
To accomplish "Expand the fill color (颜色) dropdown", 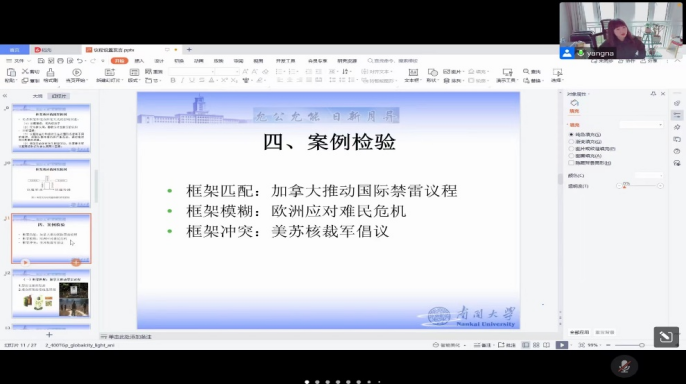I will click(x=649, y=175).
